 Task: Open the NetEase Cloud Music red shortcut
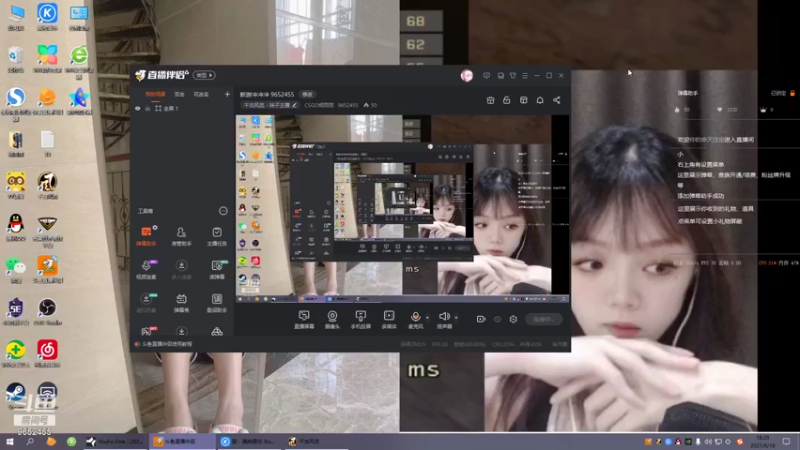[x=47, y=354]
